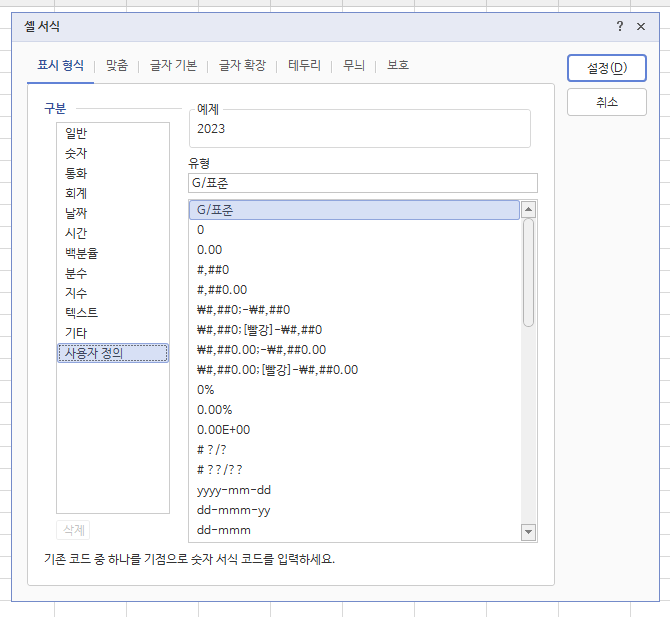Select format code 0.00
Viewport: 670px width, 617px height.
coord(354,250)
